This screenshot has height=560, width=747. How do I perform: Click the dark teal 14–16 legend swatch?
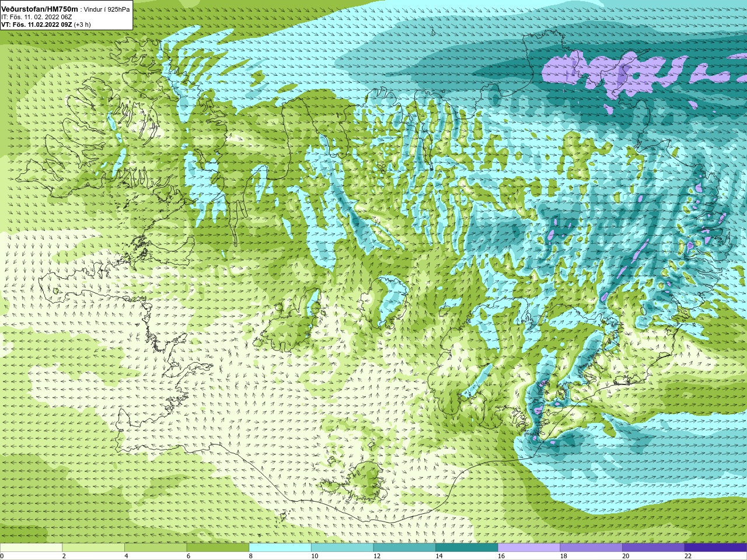(x=467, y=548)
